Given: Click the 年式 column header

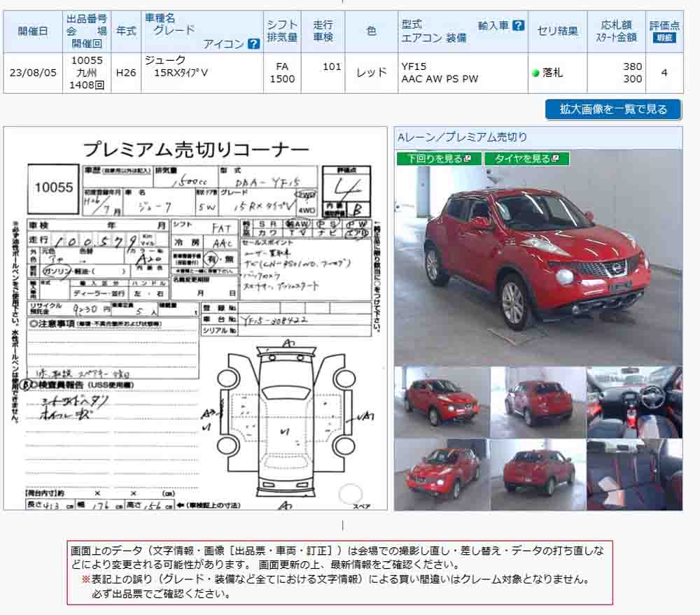Looking at the screenshot, I should 126,31.
